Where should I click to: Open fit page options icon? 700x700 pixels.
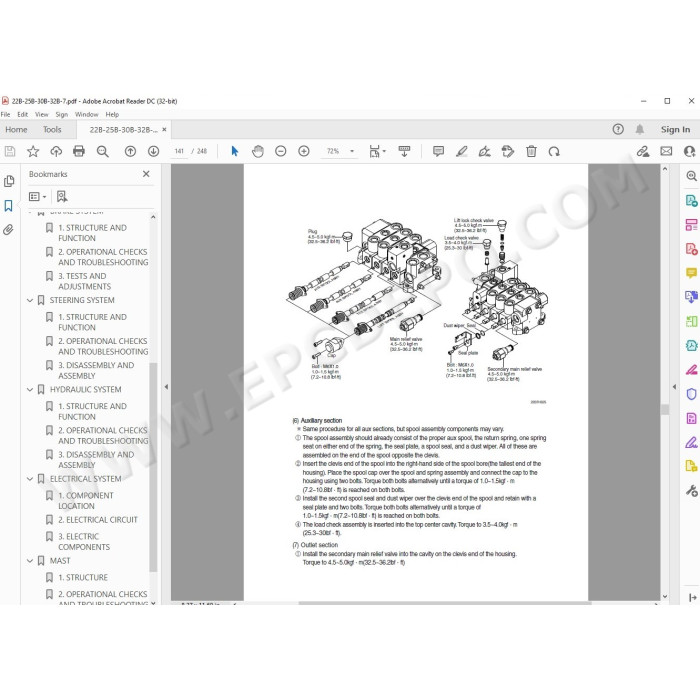377,151
